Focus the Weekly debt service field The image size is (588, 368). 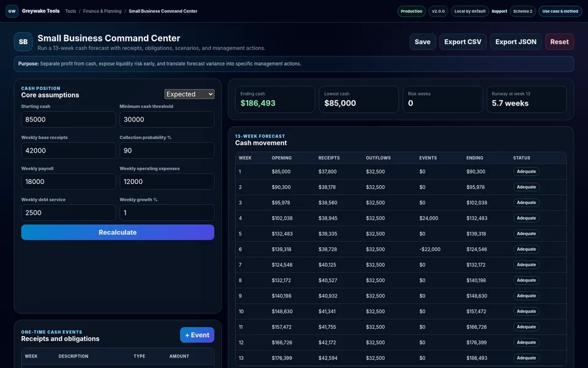(x=69, y=213)
